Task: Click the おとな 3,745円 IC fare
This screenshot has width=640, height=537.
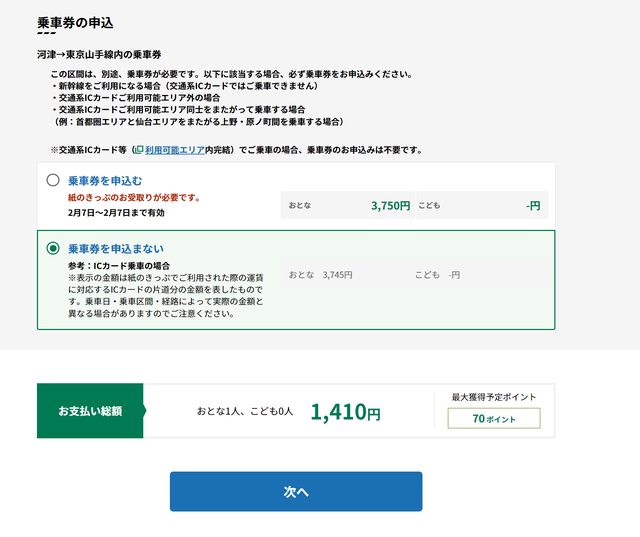Action: (x=320, y=274)
